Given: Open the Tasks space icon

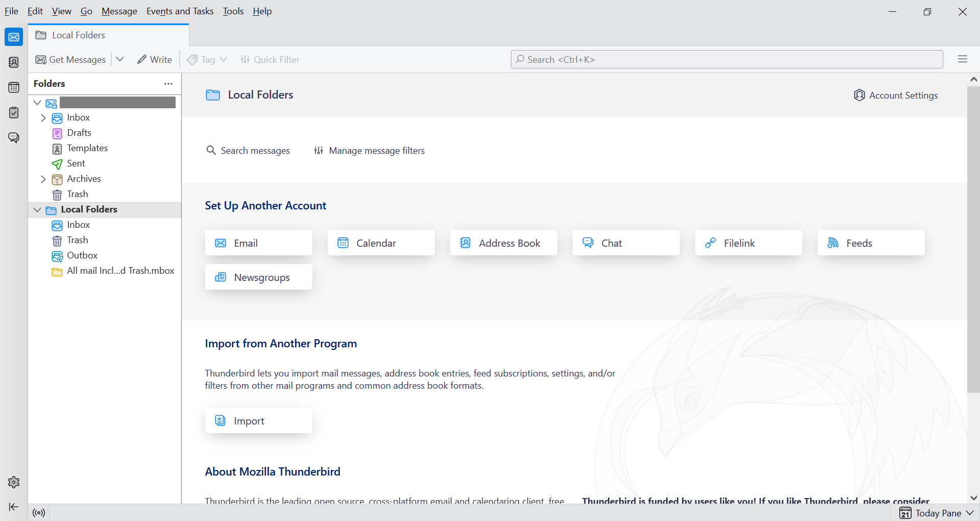Looking at the screenshot, I should 14,112.
